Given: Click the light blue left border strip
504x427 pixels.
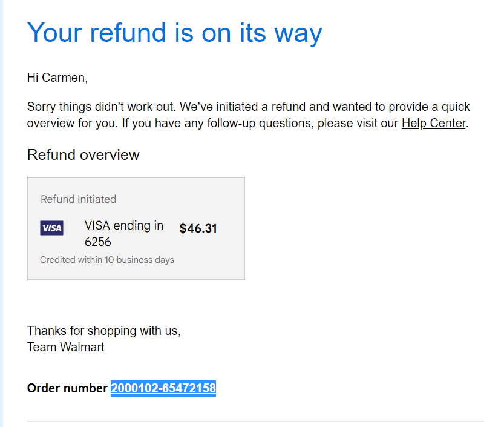Looking at the screenshot, I should tap(1, 213).
